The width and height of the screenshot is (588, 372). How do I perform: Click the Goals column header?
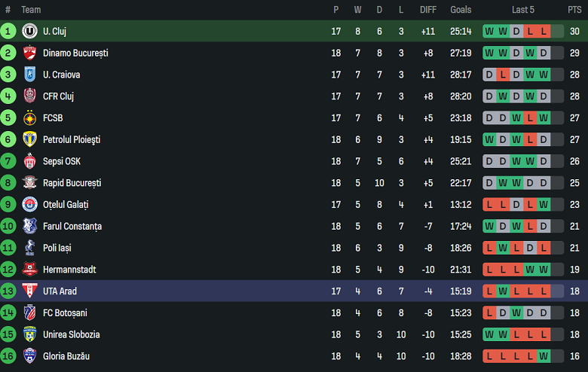pyautogui.click(x=461, y=10)
